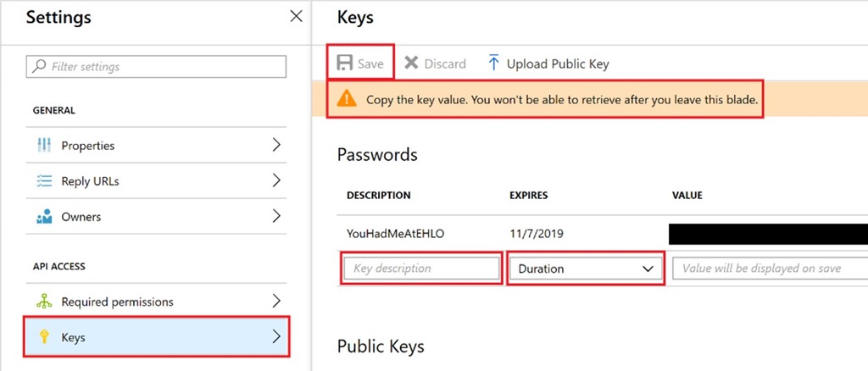This screenshot has height=371, width=868.
Task: Click the Upload Public Key button
Action: click(x=557, y=64)
